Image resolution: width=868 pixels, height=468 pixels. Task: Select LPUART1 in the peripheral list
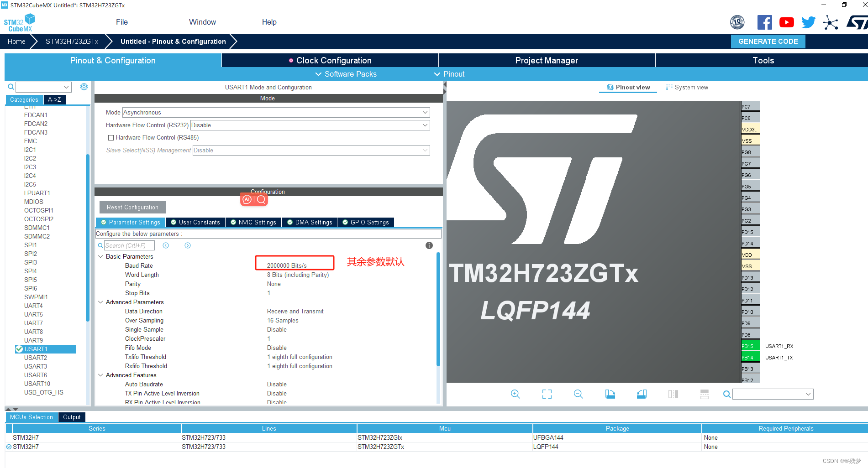click(37, 193)
